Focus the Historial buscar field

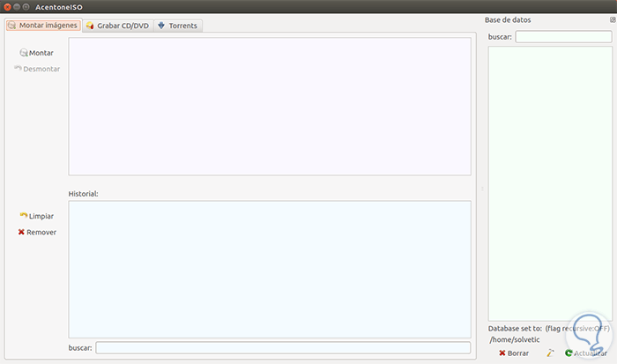tap(283, 348)
